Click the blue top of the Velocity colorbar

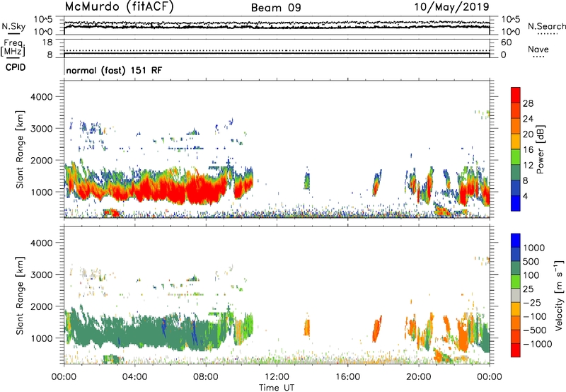tap(516, 241)
